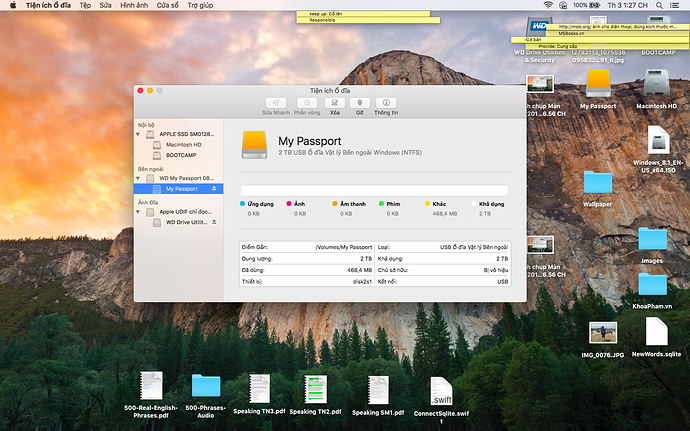The width and height of the screenshot is (690, 431).
Task: Click the Điểm Gắn /Volumes/My Passport value
Action: click(344, 247)
